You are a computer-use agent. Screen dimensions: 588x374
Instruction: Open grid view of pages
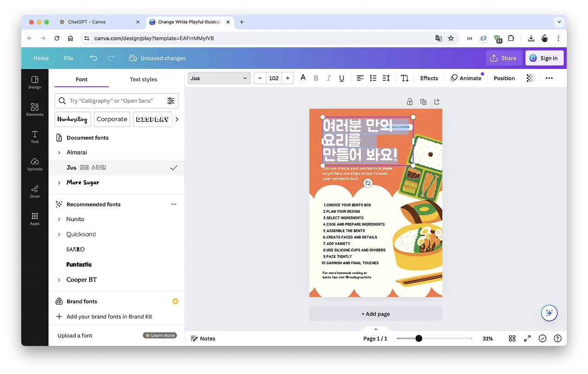(512, 339)
